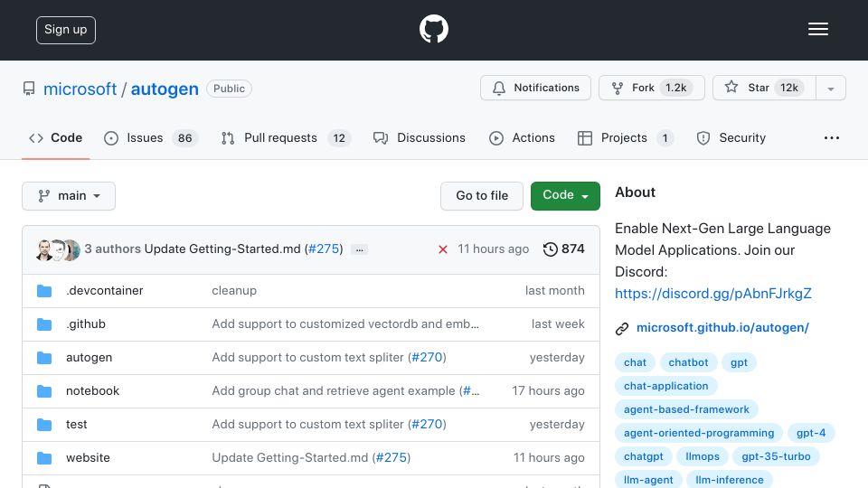Screen dimensions: 868x488
Task: Click the red failed checks X icon
Action: [x=443, y=249]
